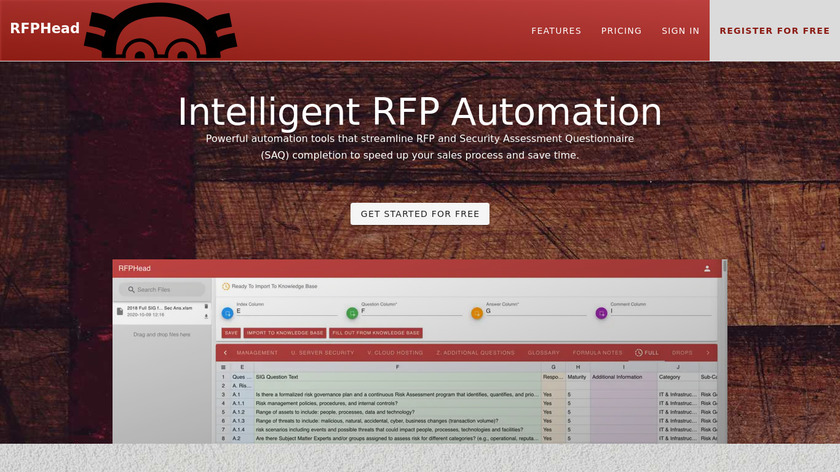Click the magnifier icon in Search Files
The width and height of the screenshot is (840, 472).
(131, 289)
